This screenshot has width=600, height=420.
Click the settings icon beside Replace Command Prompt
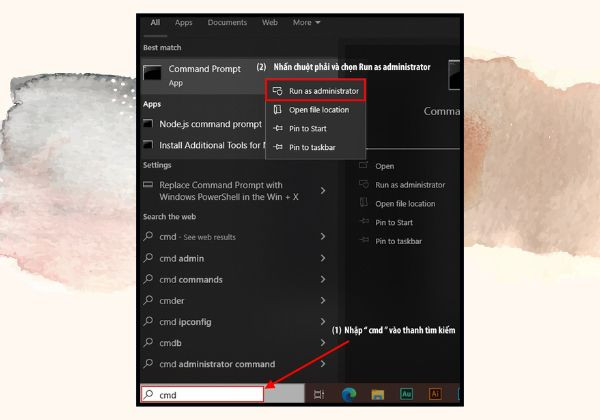tap(148, 184)
